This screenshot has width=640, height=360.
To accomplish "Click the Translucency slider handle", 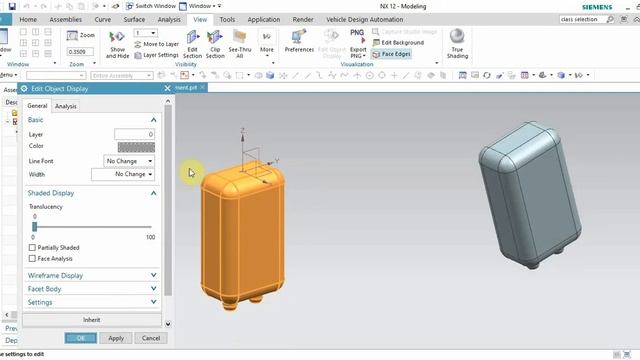I will pyautogui.click(x=34, y=227).
